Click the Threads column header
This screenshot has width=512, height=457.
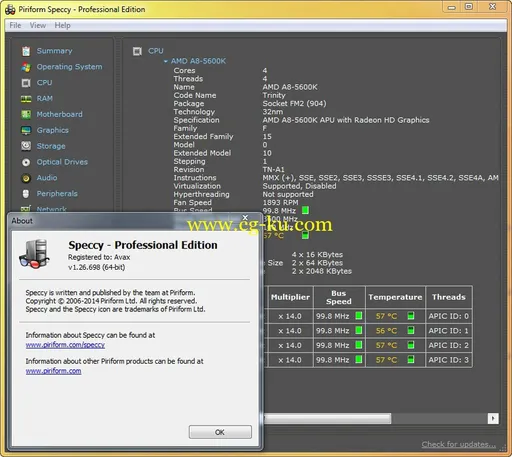point(449,297)
